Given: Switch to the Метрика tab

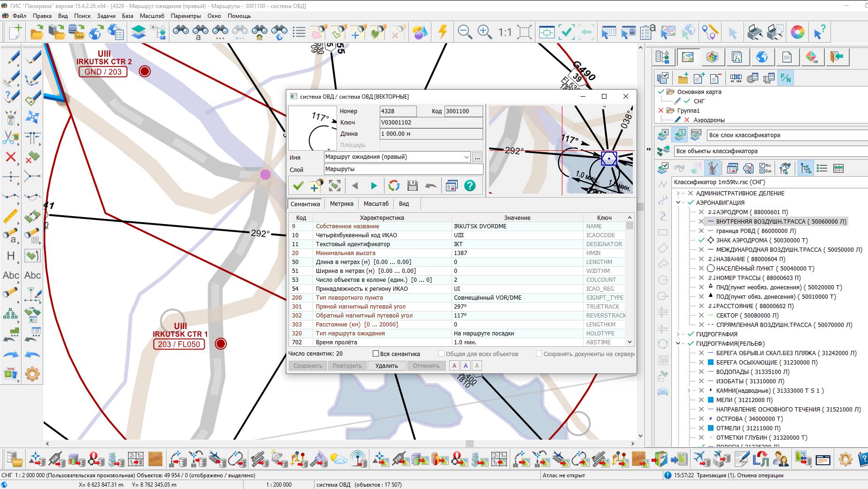Looking at the screenshot, I should point(341,204).
